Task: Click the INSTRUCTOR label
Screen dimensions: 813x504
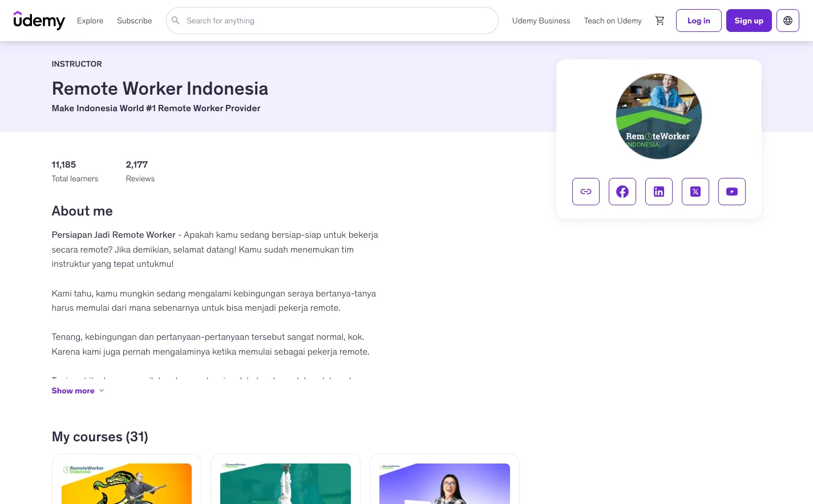Action: pos(77,64)
